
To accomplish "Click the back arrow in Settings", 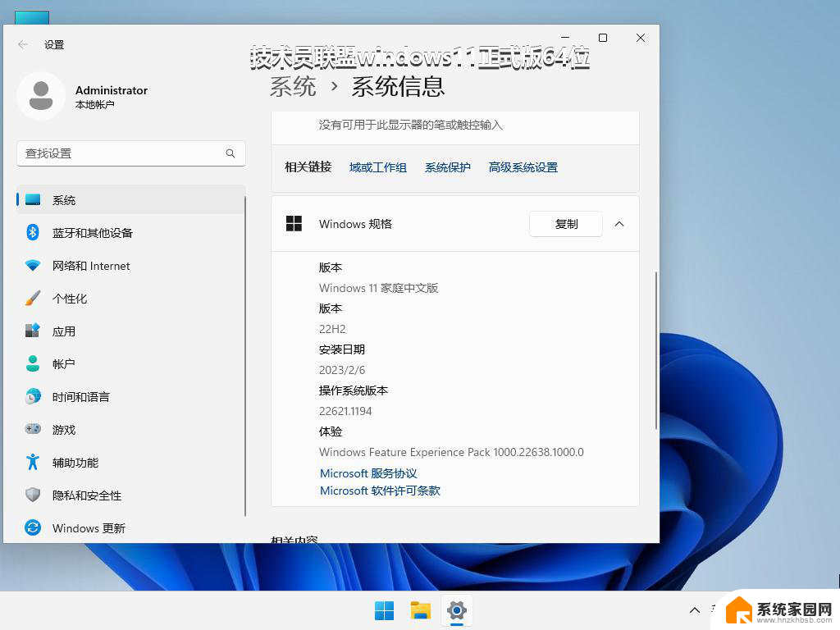I will (22, 44).
